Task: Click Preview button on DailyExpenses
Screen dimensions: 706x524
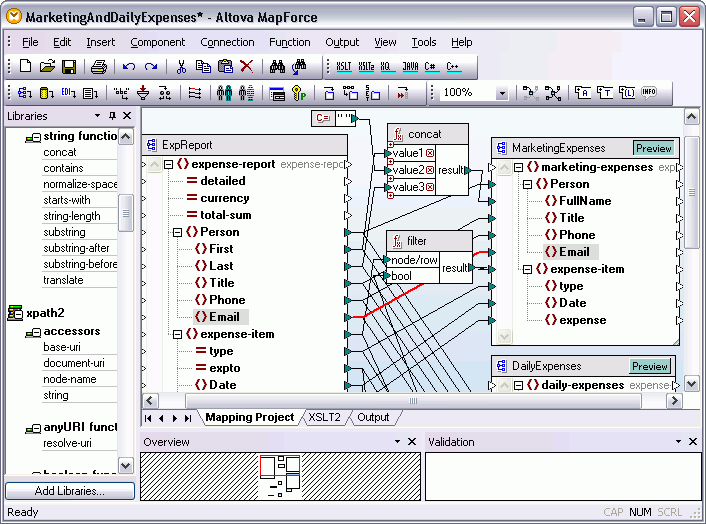Action: [x=649, y=366]
